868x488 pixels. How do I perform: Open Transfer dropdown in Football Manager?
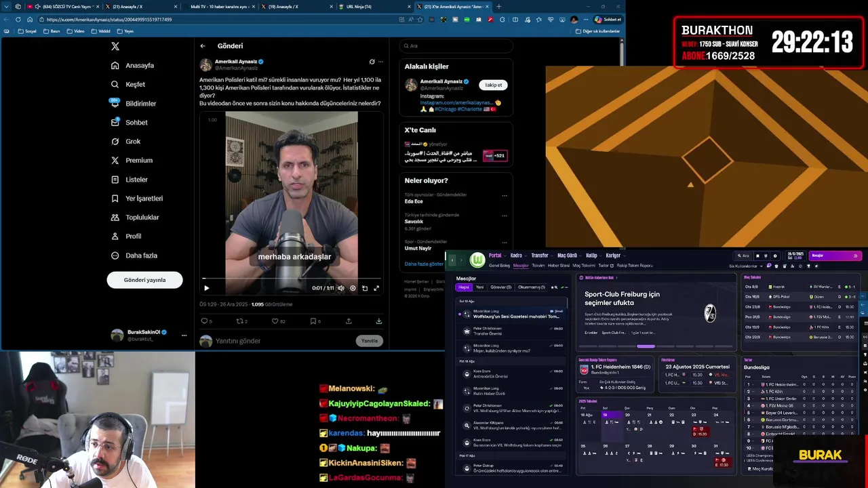pos(542,256)
